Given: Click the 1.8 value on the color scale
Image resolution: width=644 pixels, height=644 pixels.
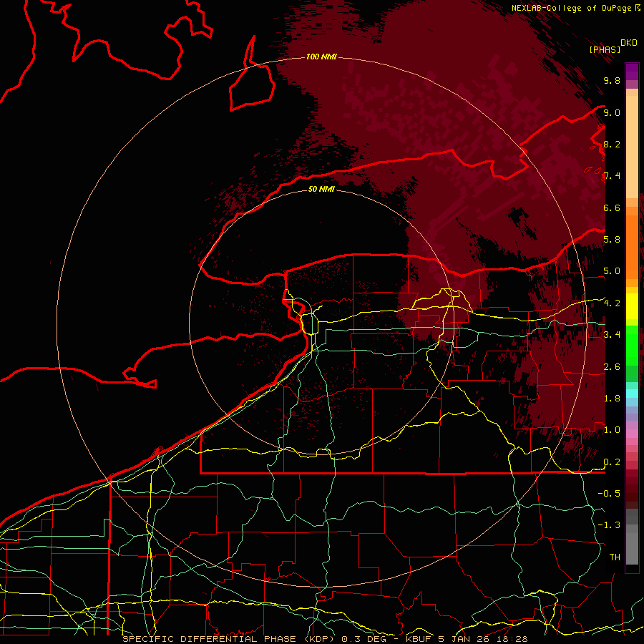Looking at the screenshot, I should point(612,399).
